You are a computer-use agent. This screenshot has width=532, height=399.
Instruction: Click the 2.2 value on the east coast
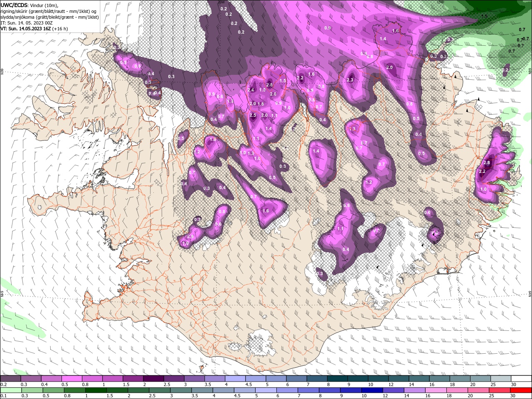tap(482, 171)
